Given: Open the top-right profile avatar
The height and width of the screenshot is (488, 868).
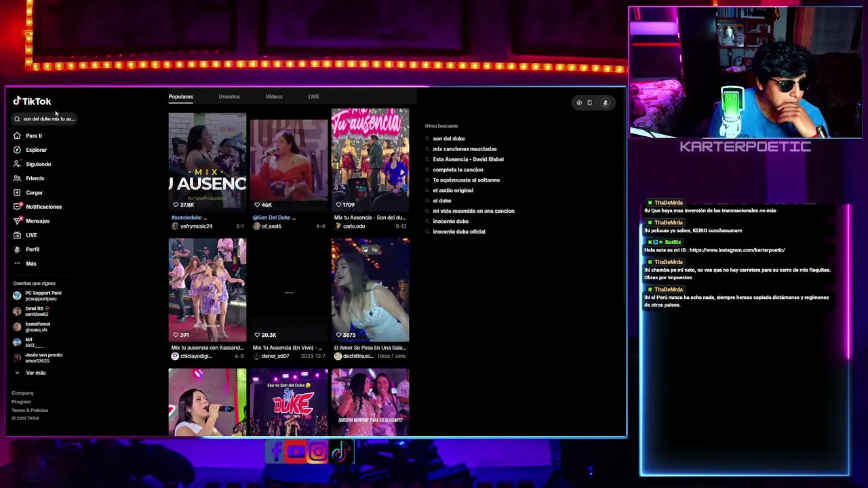Looking at the screenshot, I should tap(606, 102).
